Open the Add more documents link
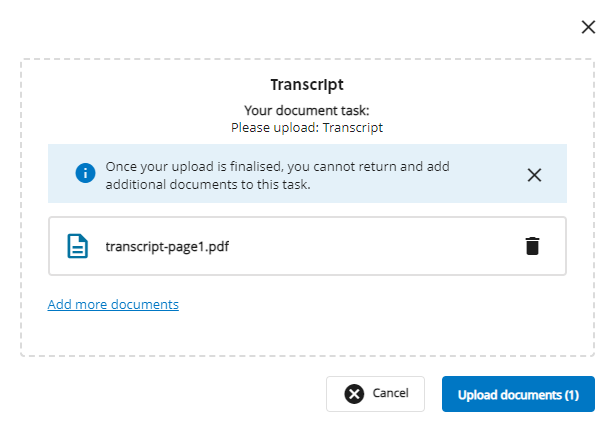Image resolution: width=615 pixels, height=432 pixels. tap(113, 304)
